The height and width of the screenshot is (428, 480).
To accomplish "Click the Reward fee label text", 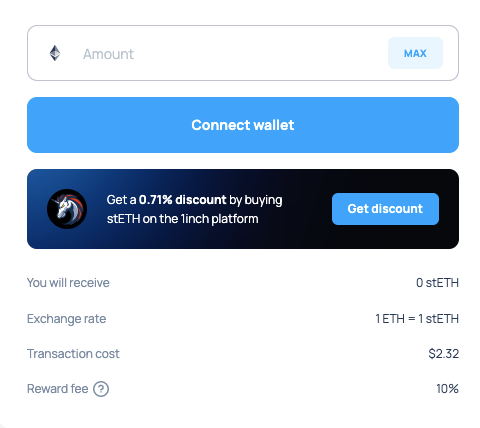I will pos(58,389).
